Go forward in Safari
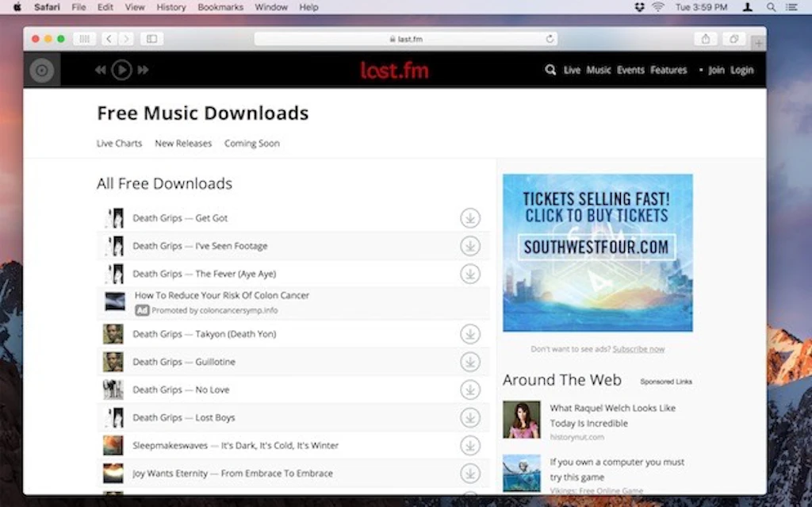 (126, 39)
